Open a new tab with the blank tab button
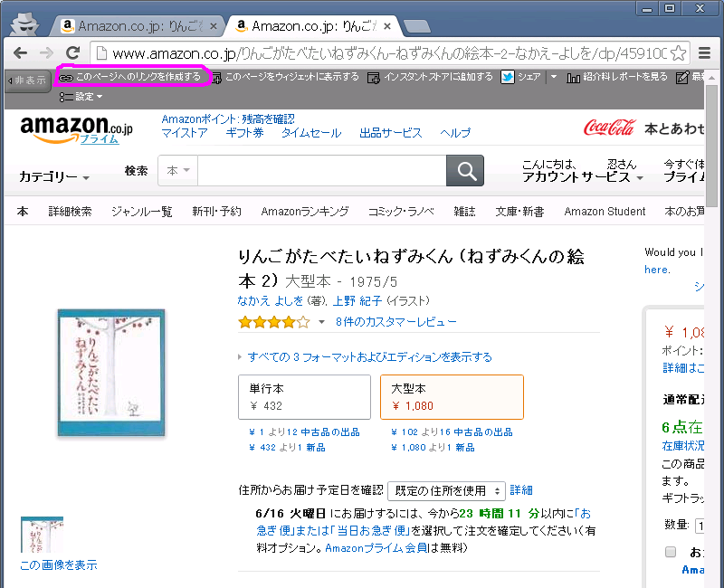Viewport: 724px width, 588px height. click(416, 26)
